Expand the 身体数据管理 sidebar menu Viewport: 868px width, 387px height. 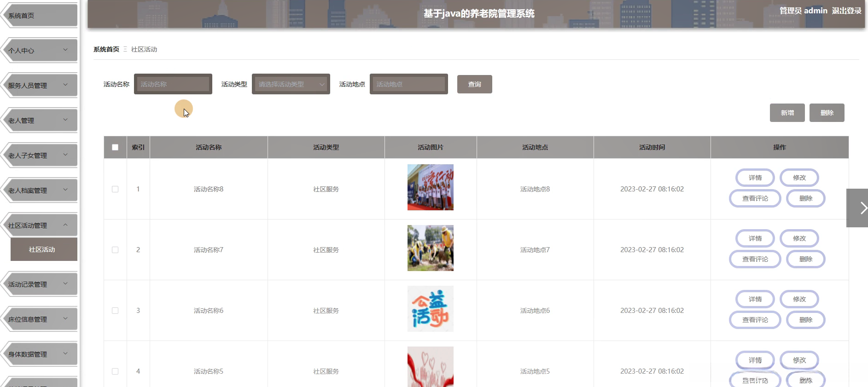(40, 354)
